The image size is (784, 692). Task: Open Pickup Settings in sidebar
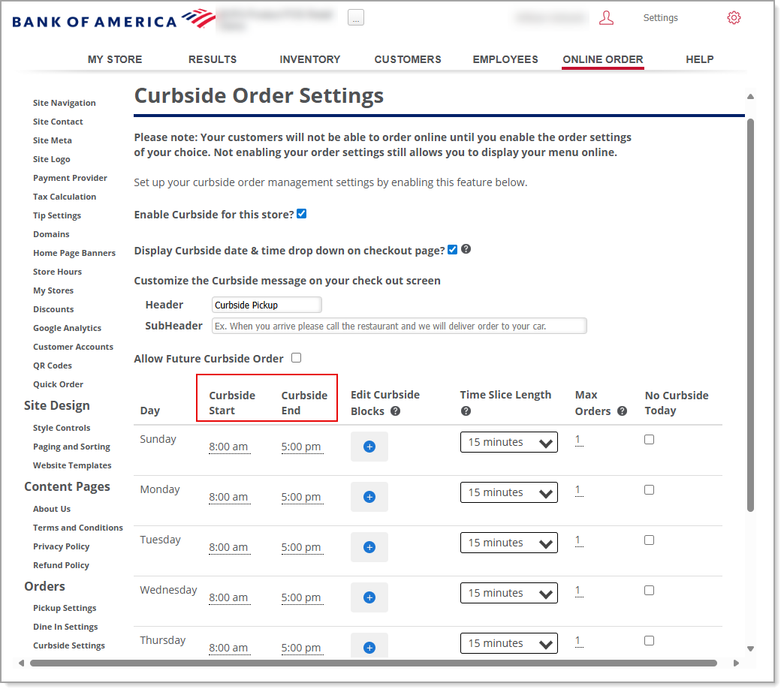pyautogui.click(x=65, y=608)
